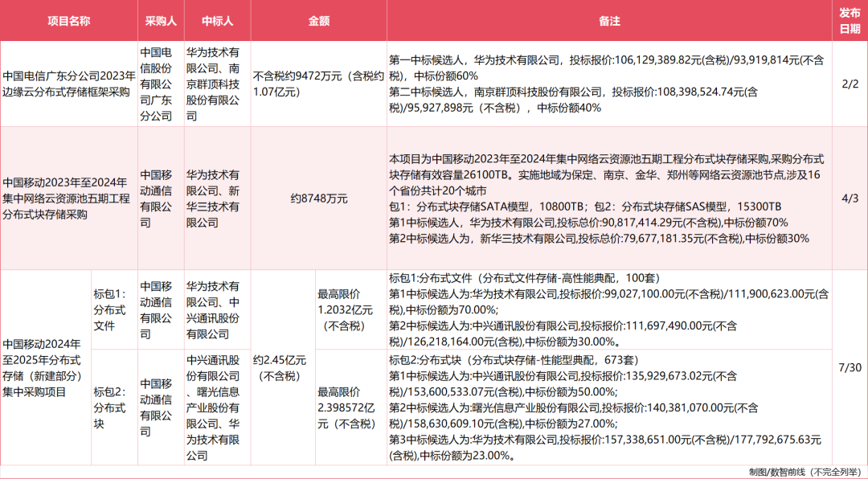Click remark line quoting 135,929,673.02元
Image resolution: width=868 pixels, height=479 pixels.
pyautogui.click(x=563, y=384)
